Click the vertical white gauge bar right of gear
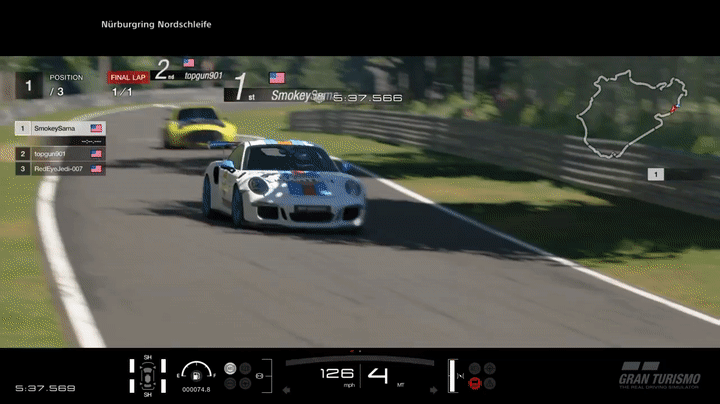The height and width of the screenshot is (404, 720). pos(452,376)
